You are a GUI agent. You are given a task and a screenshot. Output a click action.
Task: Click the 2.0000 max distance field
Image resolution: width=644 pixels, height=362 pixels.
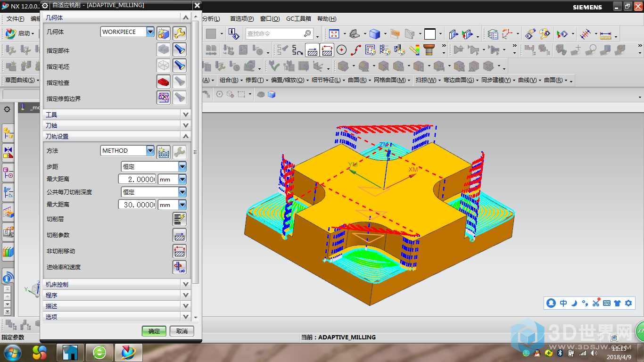(x=137, y=180)
